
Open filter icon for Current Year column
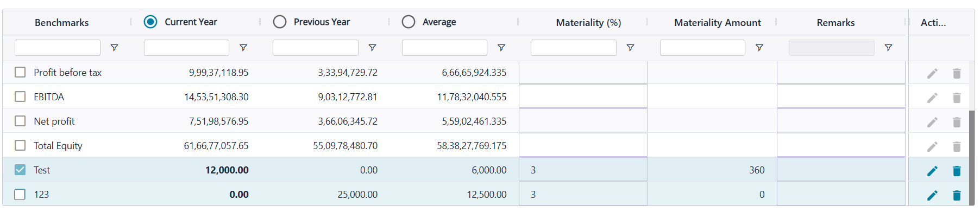point(243,48)
